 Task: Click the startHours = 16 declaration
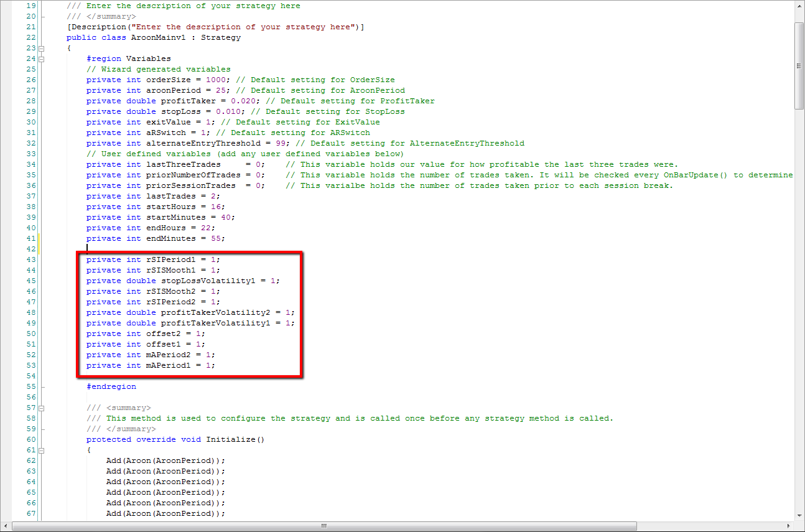(156, 207)
